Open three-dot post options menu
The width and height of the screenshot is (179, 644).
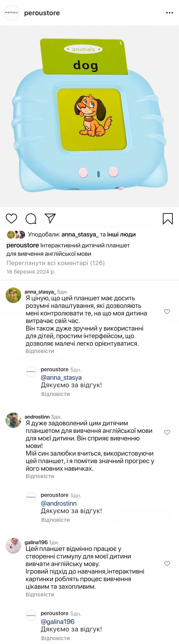click(169, 13)
